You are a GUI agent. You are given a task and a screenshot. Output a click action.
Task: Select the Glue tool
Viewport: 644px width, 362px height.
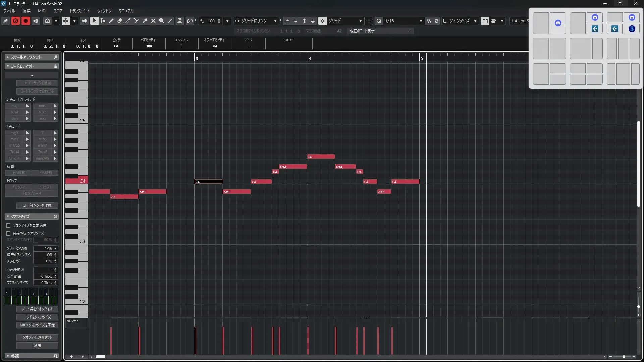point(145,21)
